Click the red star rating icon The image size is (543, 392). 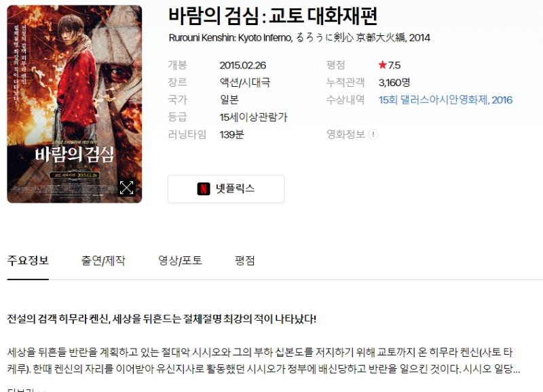pyautogui.click(x=382, y=64)
